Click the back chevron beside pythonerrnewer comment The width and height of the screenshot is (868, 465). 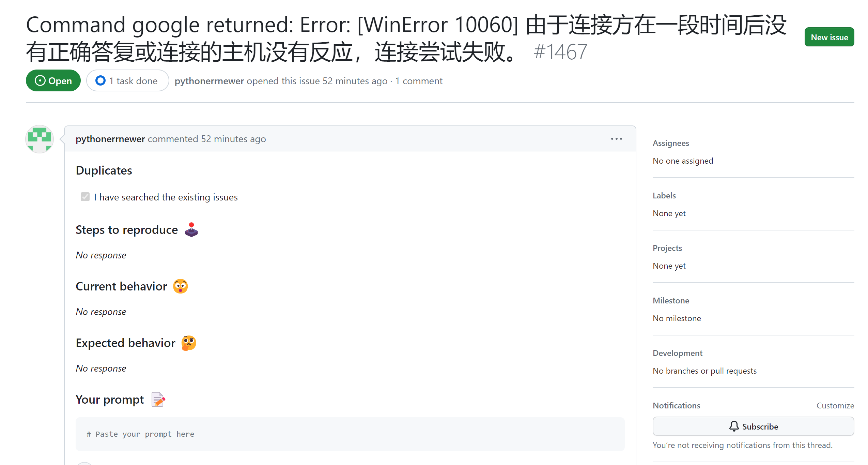pos(64,138)
